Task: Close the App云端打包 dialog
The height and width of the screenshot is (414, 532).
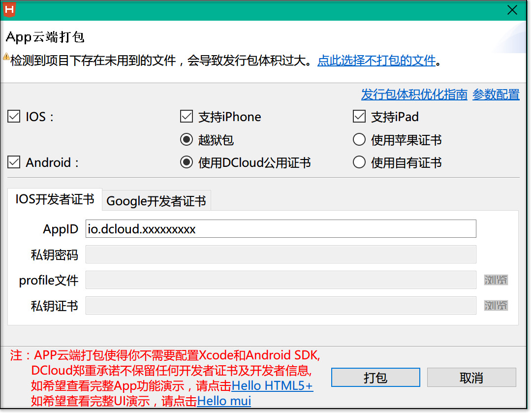Action: [512, 10]
